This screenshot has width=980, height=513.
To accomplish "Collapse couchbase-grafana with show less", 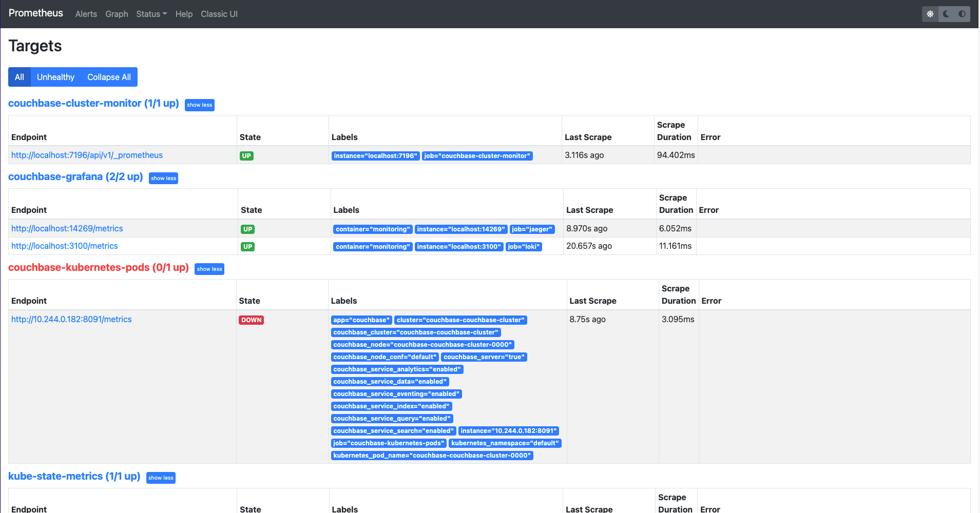I will point(163,178).
